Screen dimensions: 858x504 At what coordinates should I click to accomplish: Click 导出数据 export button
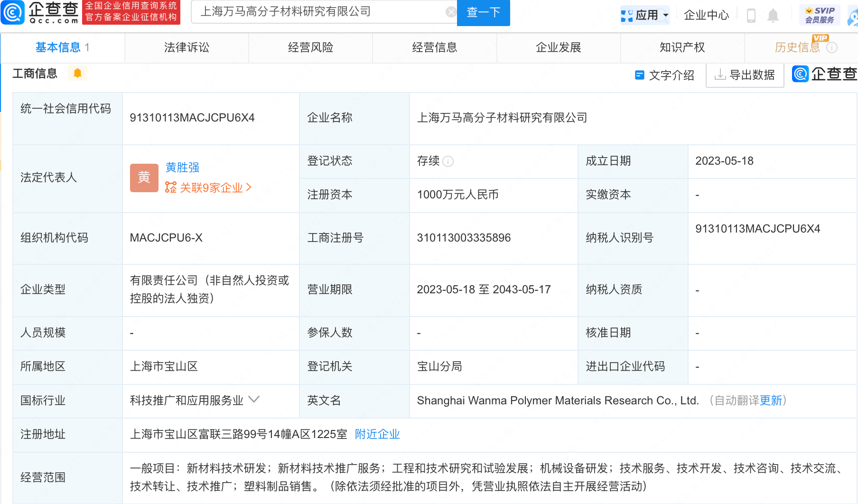pyautogui.click(x=745, y=75)
